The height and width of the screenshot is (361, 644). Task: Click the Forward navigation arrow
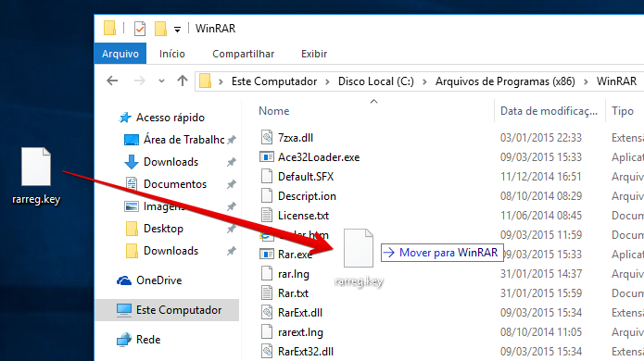(140, 81)
